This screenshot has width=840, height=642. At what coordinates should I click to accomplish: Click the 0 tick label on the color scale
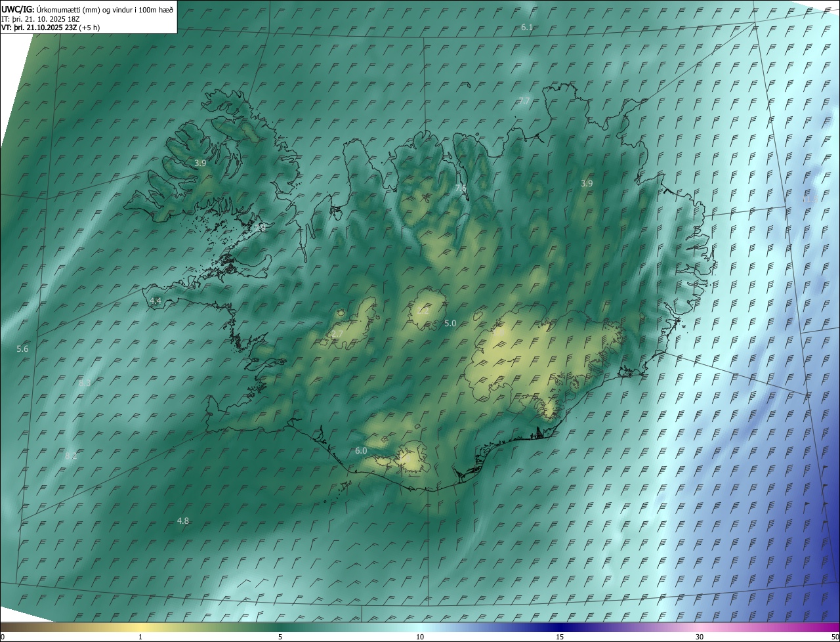pos(3,637)
